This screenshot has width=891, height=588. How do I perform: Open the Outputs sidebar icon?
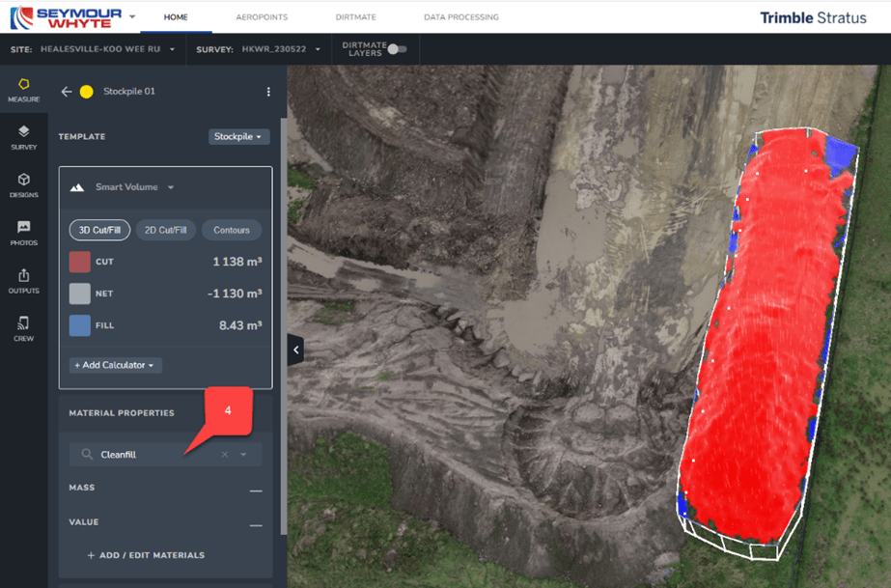[x=23, y=281]
